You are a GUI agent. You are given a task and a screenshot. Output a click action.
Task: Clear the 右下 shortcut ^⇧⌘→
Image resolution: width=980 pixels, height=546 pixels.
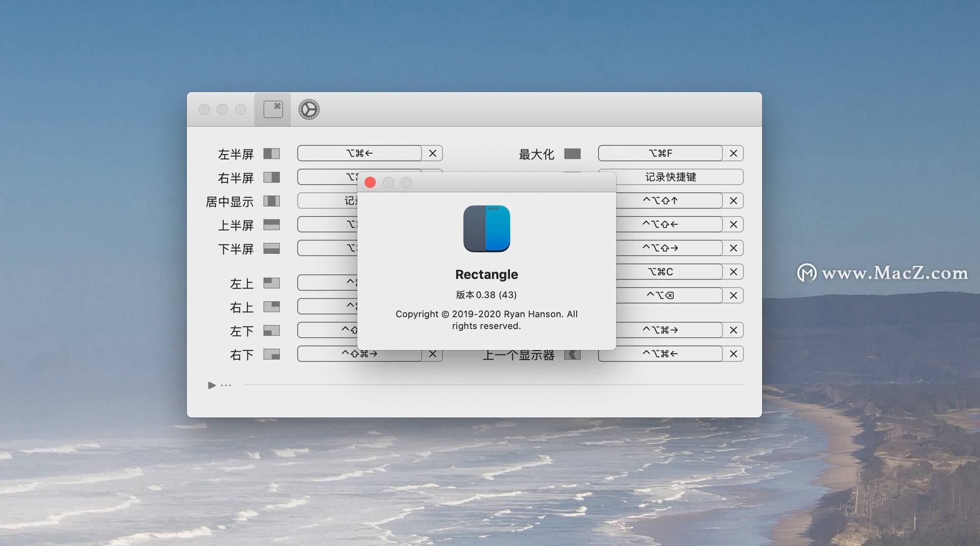[x=432, y=354]
